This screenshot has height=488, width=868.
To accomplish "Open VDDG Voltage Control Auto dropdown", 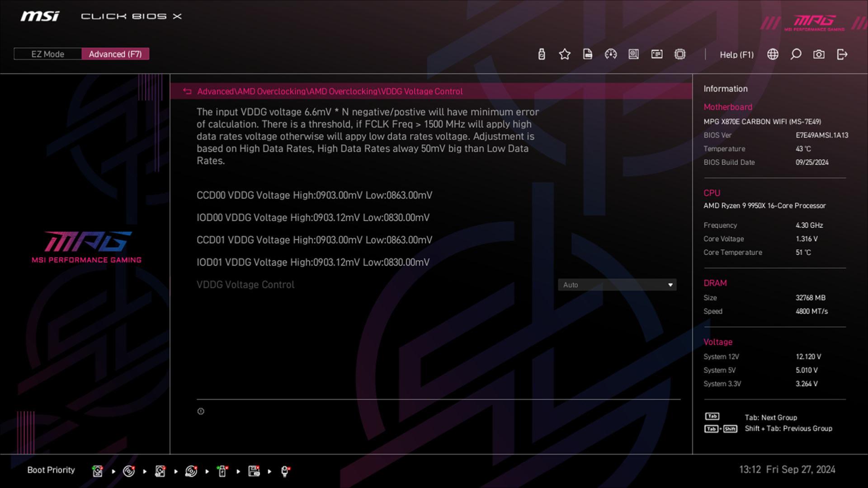I will (617, 285).
